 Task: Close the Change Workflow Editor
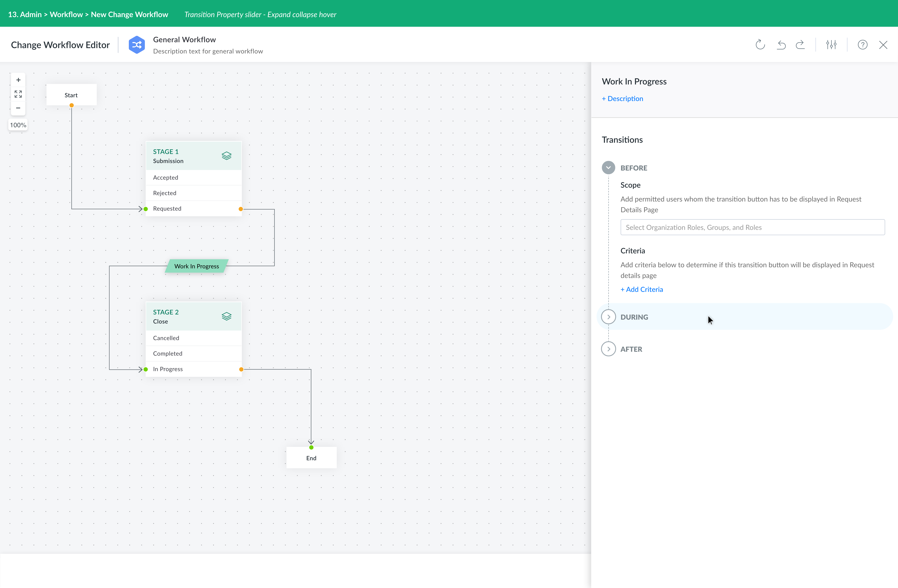tap(883, 45)
